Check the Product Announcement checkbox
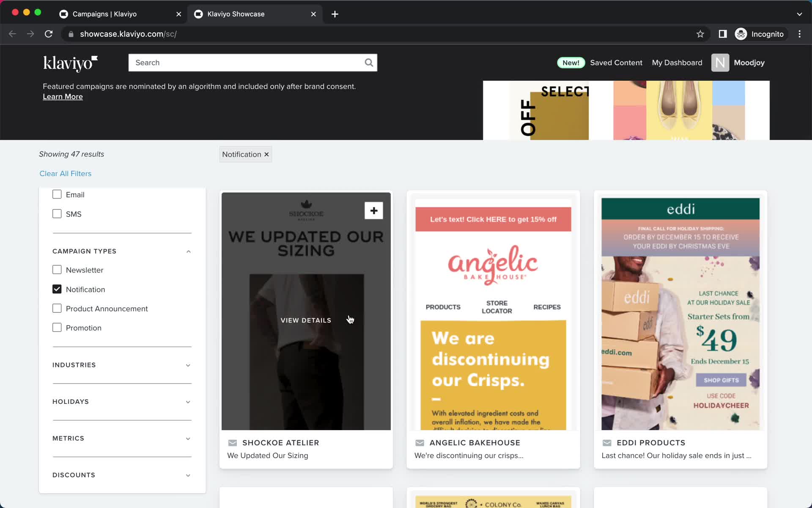This screenshot has height=508, width=812. coord(57,308)
